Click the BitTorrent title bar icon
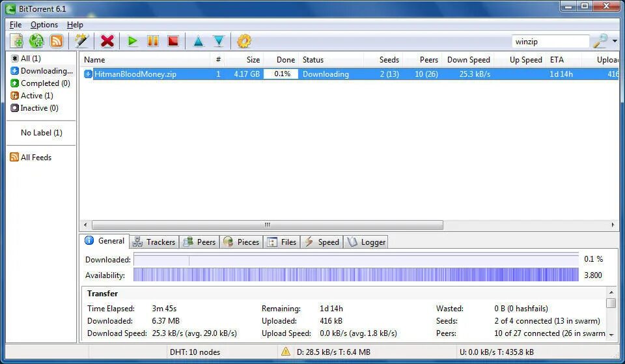The width and height of the screenshot is (625, 364). coord(10,8)
